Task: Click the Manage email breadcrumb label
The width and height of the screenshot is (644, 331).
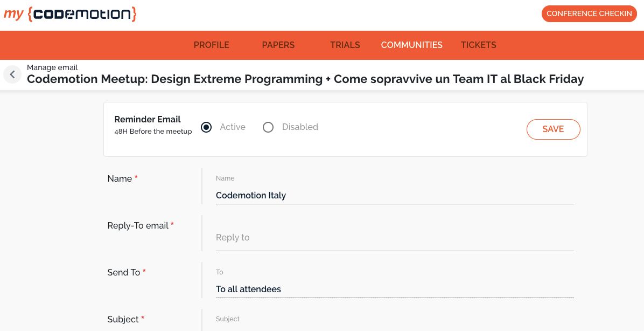Action: click(52, 67)
